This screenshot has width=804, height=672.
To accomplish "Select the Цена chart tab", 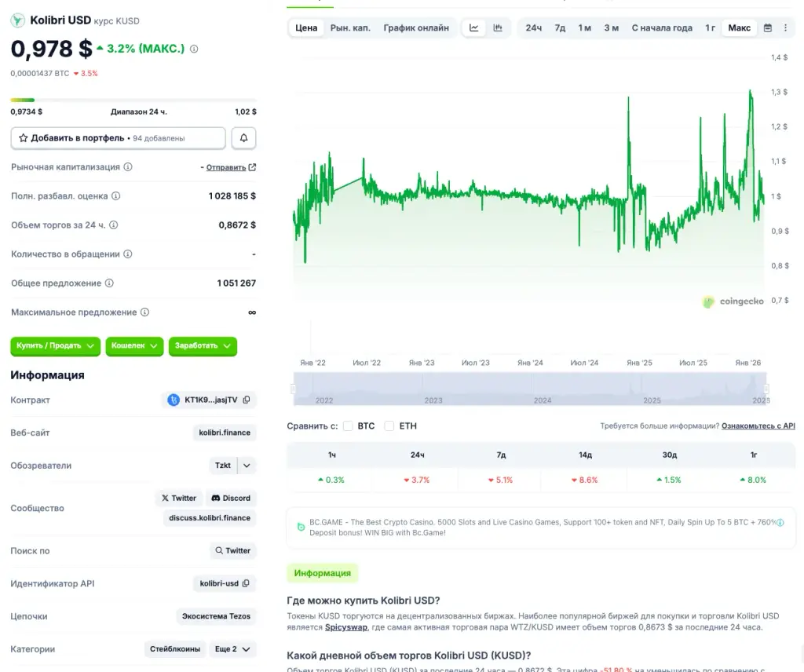I will point(306,27).
